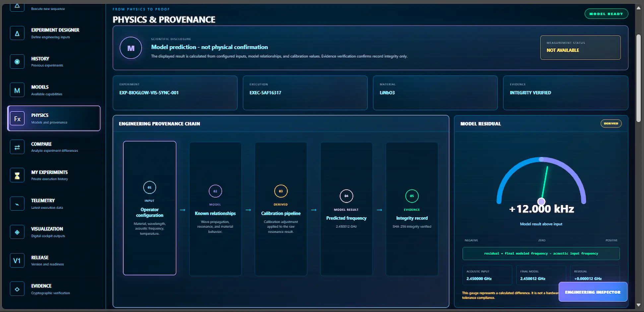Click the +12.000 kHz gauge reading
Screen dimensions: 644x312
click(x=541, y=209)
